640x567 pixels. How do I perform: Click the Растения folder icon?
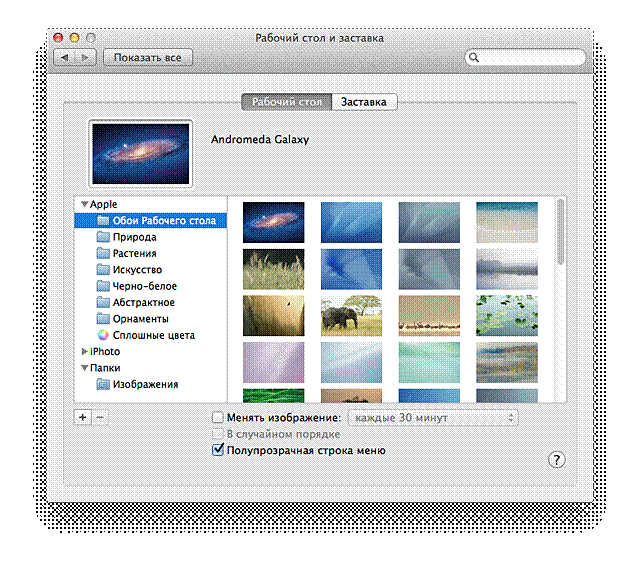(103, 253)
